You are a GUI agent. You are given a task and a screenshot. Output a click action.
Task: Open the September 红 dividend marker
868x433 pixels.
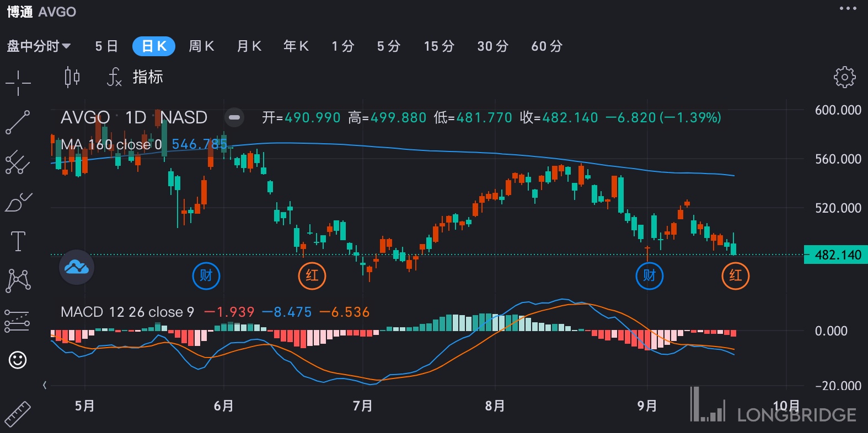(736, 275)
